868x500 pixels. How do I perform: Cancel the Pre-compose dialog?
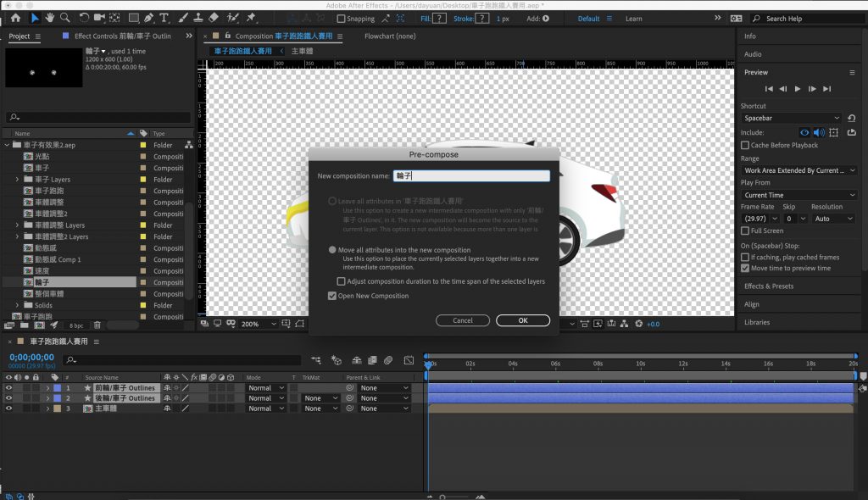click(463, 320)
